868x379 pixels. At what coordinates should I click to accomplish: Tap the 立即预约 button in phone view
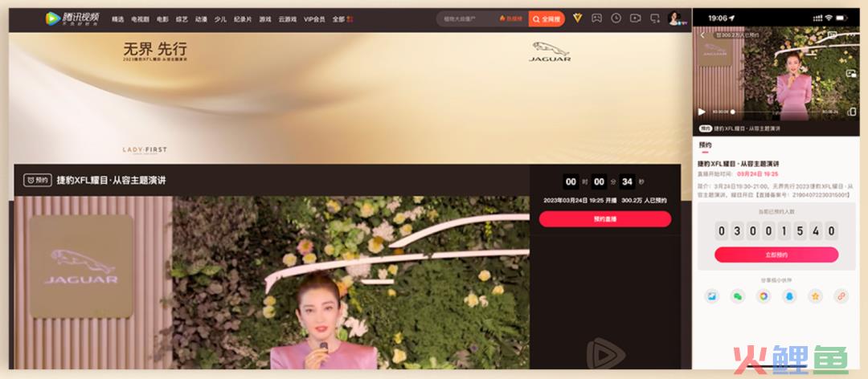[776, 255]
